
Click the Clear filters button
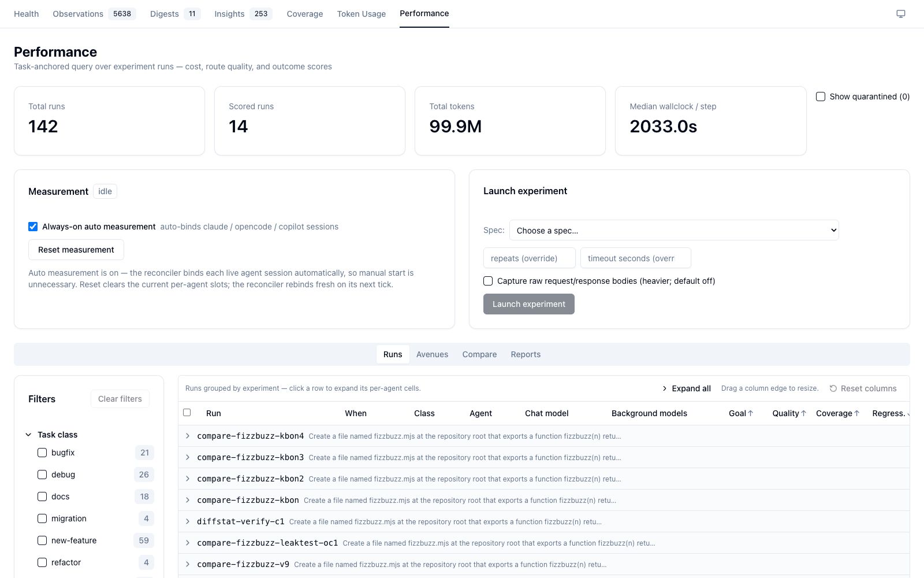(120, 399)
